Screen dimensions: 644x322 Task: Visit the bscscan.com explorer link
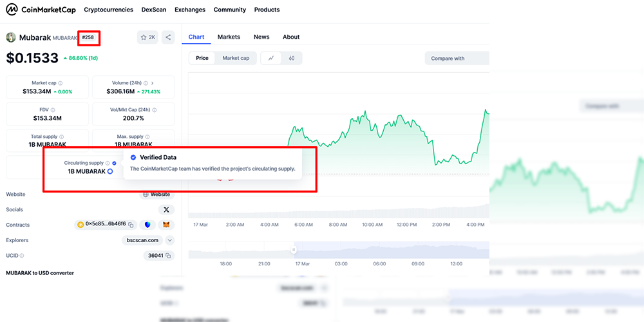(x=142, y=240)
